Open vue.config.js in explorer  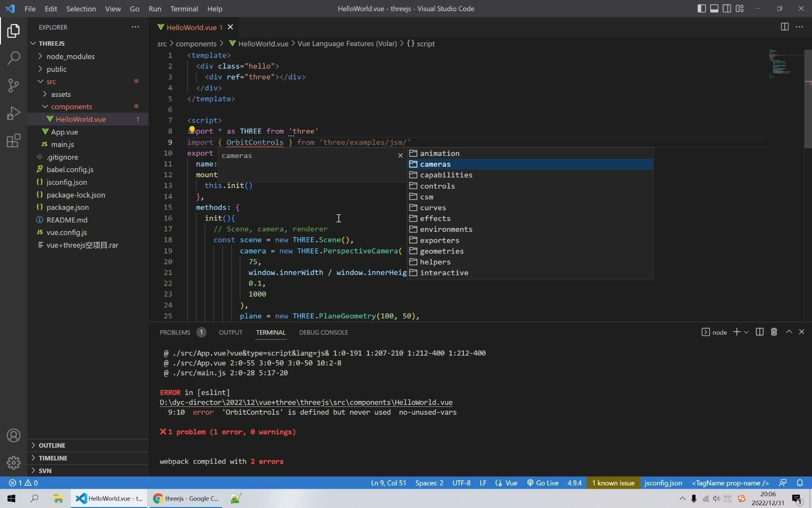pos(88,232)
